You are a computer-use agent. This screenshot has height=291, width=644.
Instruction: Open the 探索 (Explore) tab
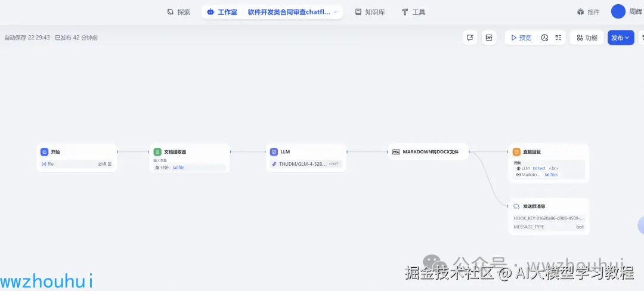point(179,12)
